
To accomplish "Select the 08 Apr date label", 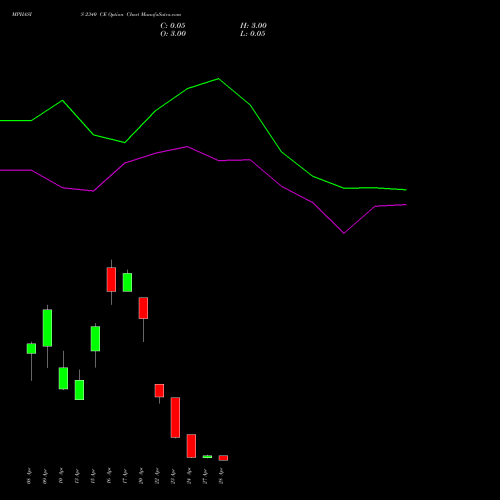I will point(29,476).
